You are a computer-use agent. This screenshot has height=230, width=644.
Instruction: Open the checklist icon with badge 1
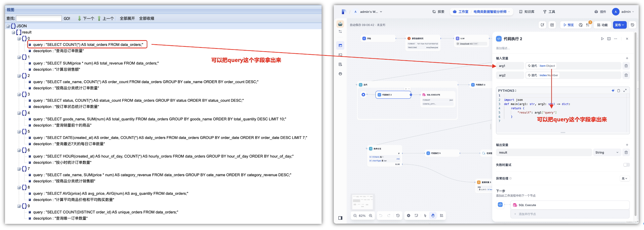[x=588, y=25]
